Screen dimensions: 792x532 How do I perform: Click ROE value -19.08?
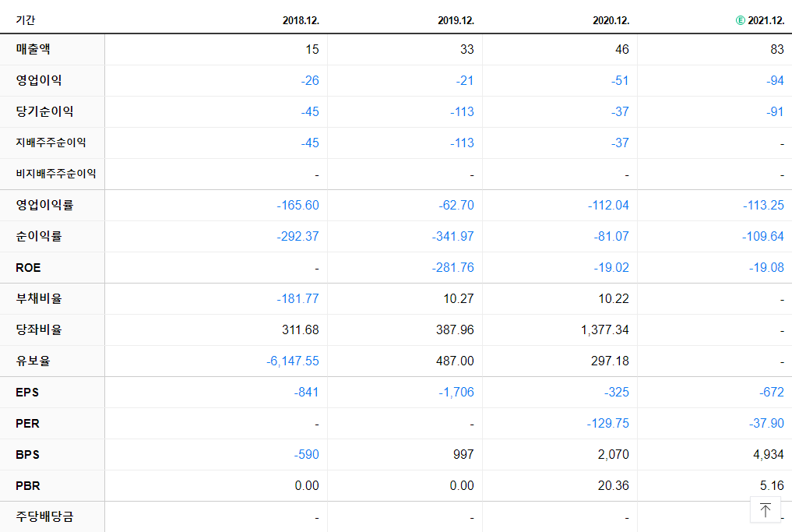766,268
